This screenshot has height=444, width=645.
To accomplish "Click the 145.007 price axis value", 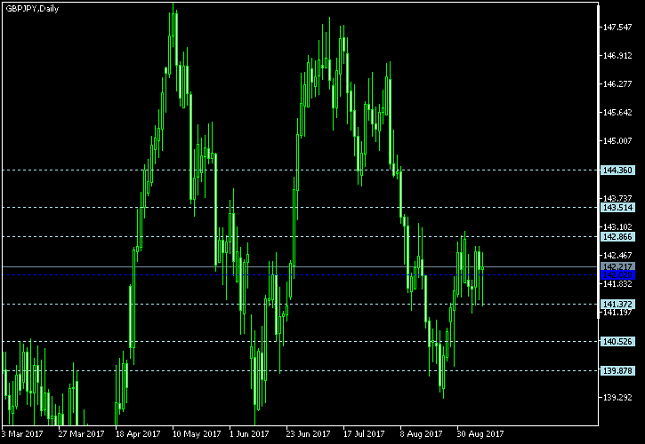I will 617,141.
